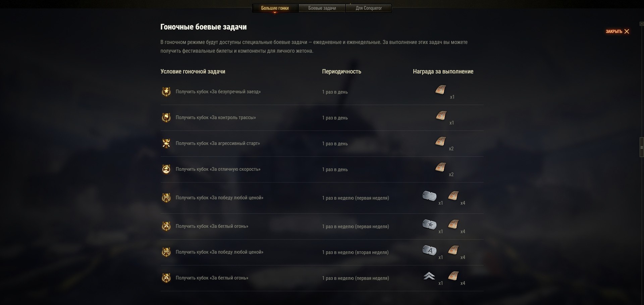Select the second-week «За победу любой ценой» task text
Viewport: 644px width, 305px height.
coord(219,252)
